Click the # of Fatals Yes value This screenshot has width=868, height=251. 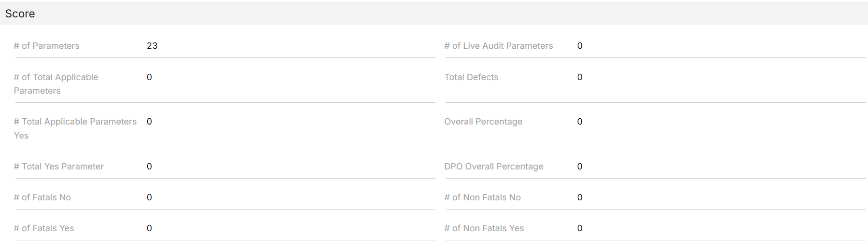149,228
